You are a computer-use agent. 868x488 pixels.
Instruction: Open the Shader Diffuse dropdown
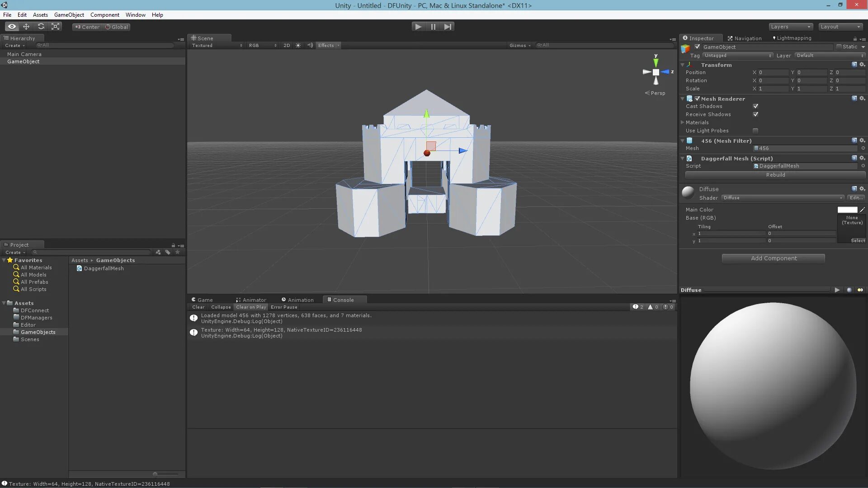point(783,198)
